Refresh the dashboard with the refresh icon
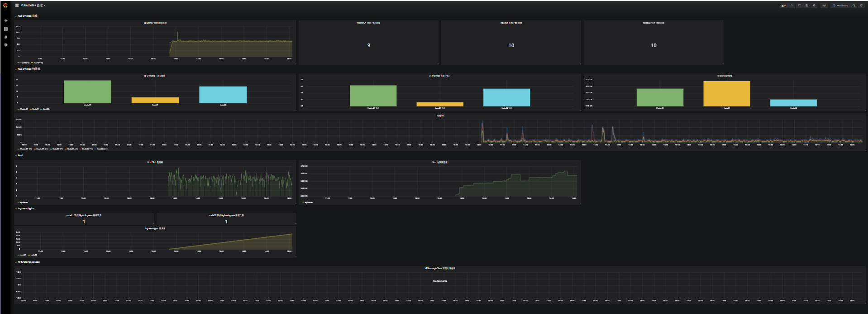 861,5
